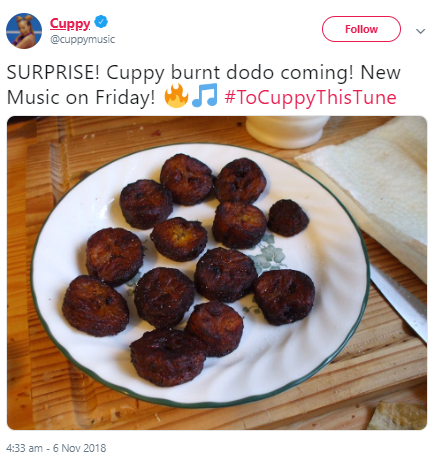Click the knife blade in the photo
Viewport: 430px width, 460px height.
pyautogui.click(x=400, y=304)
